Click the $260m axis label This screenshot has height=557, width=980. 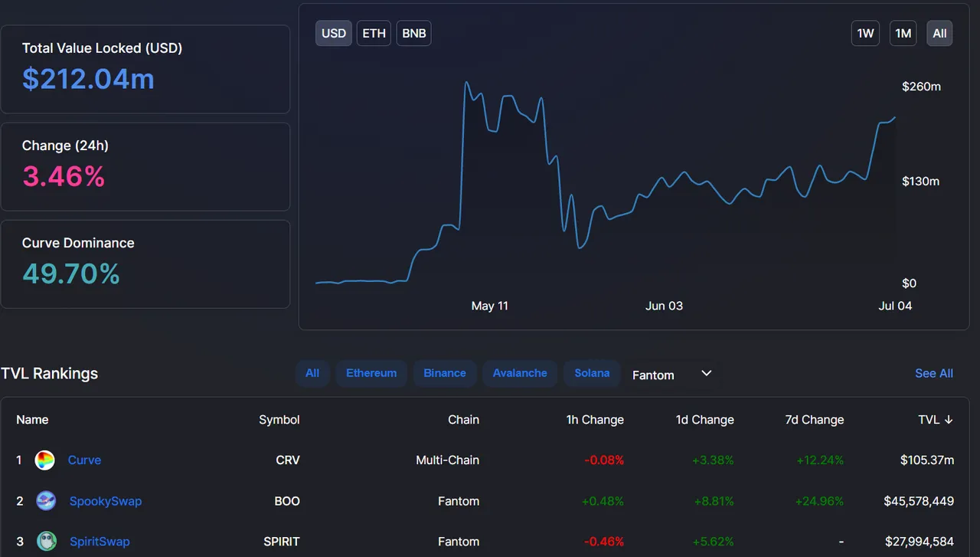(x=922, y=87)
